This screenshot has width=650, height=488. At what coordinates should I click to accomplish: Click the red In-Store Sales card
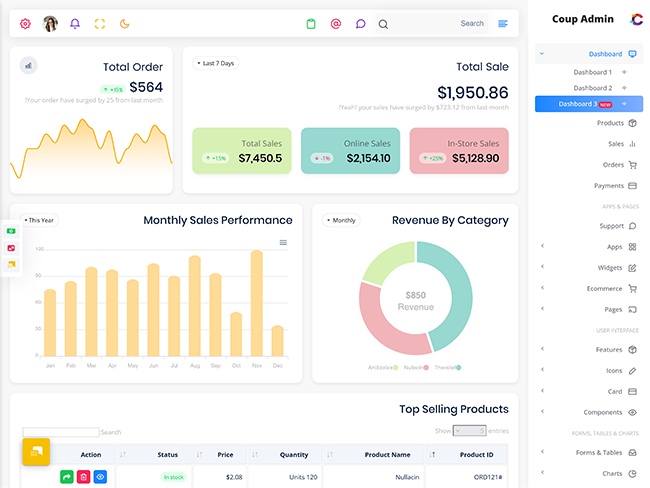coord(459,151)
